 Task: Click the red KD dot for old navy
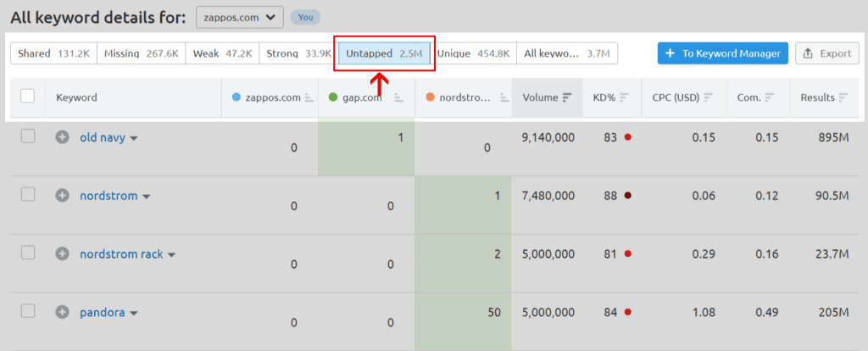(628, 137)
